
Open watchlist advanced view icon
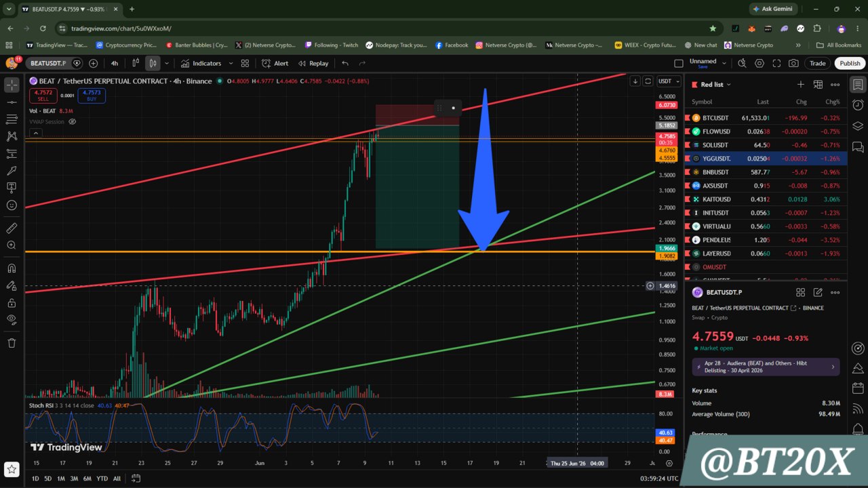point(818,85)
